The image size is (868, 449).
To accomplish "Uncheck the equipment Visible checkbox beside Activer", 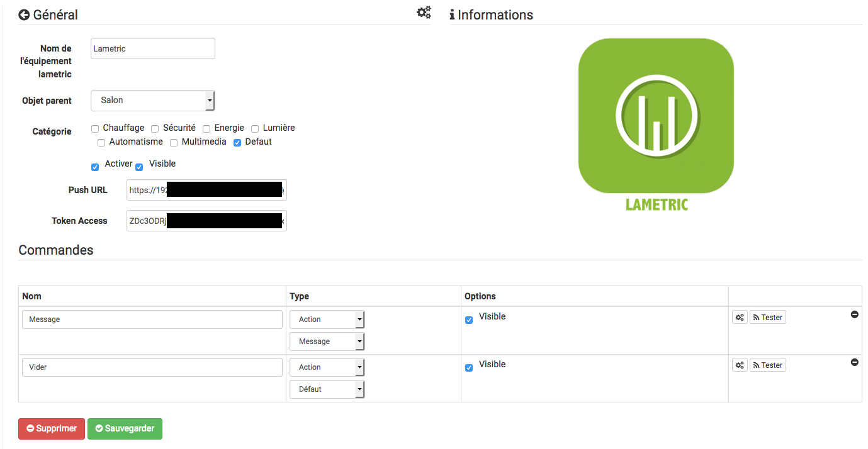I will pos(139,167).
